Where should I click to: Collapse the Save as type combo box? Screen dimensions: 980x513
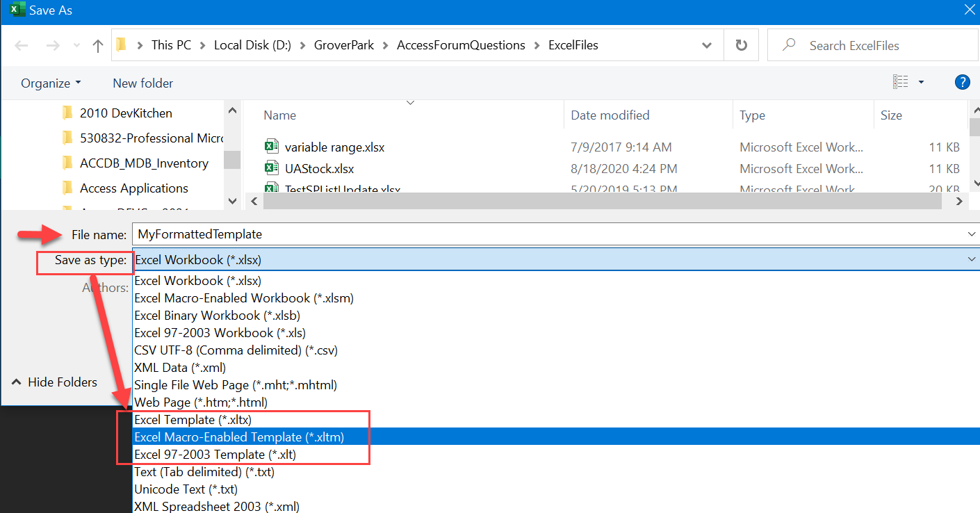(972, 259)
